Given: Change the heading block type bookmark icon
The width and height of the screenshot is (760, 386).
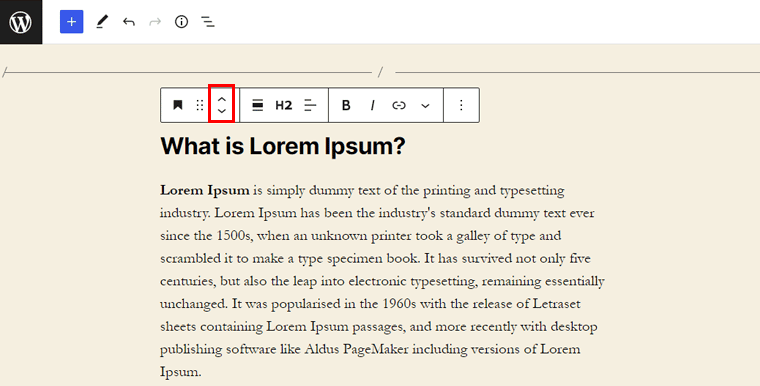Looking at the screenshot, I should [x=178, y=105].
